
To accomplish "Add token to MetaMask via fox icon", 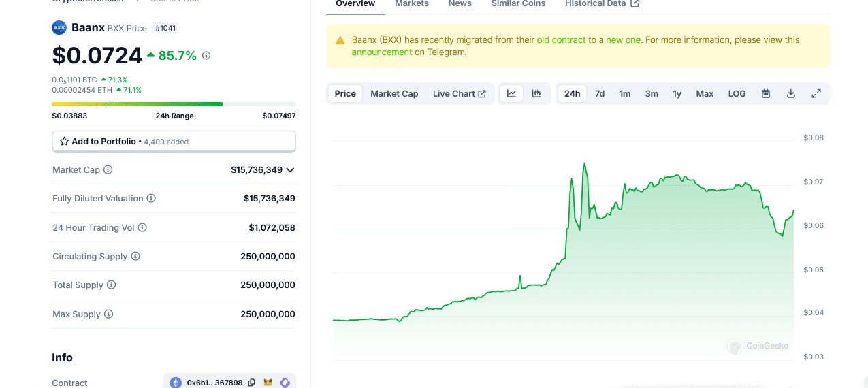I will coord(268,383).
